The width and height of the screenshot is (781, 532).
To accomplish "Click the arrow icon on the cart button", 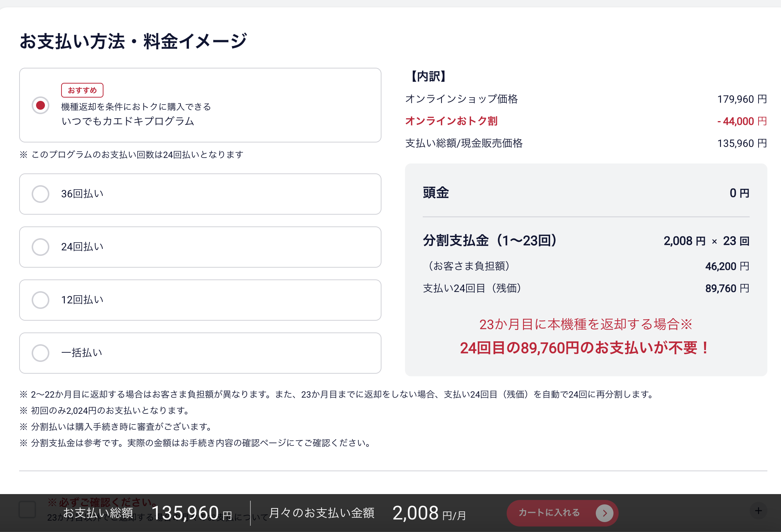I will tap(604, 513).
